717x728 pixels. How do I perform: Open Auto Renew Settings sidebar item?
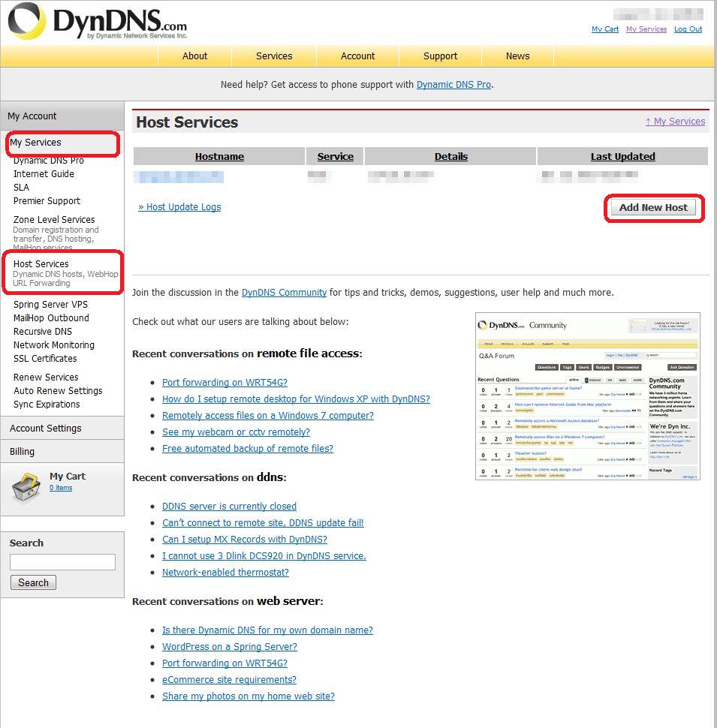(58, 391)
